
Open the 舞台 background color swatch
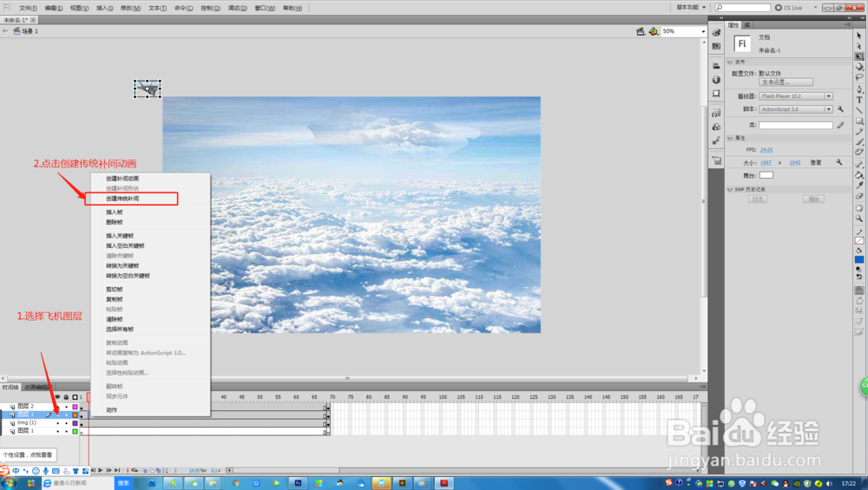[x=766, y=175]
